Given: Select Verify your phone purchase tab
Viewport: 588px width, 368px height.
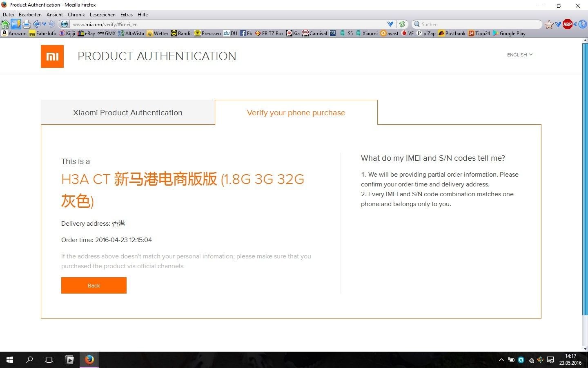Looking at the screenshot, I should [x=296, y=112].
